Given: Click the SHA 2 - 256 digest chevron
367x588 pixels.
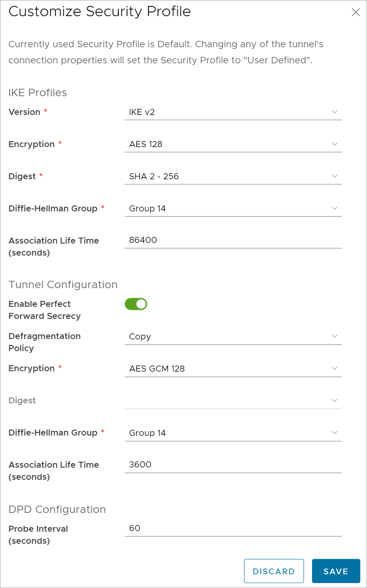Looking at the screenshot, I should (x=334, y=176).
